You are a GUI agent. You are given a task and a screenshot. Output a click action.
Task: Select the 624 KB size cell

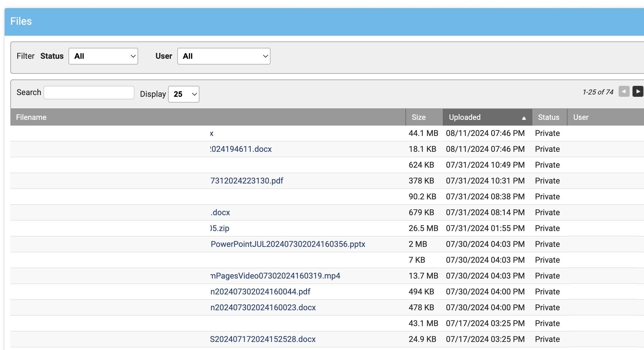click(421, 165)
